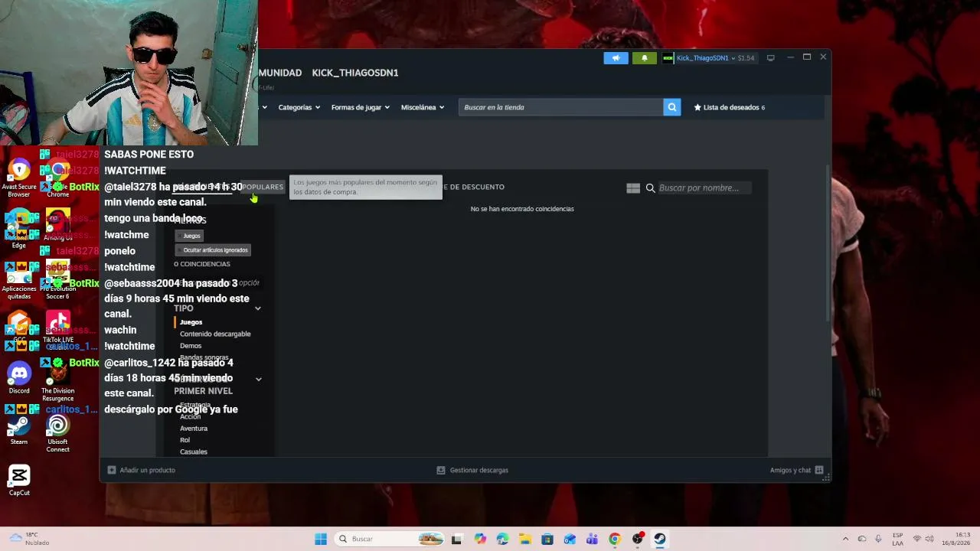Image resolution: width=980 pixels, height=551 pixels.
Task: Open Steam desktop shortcut
Action: (19, 430)
